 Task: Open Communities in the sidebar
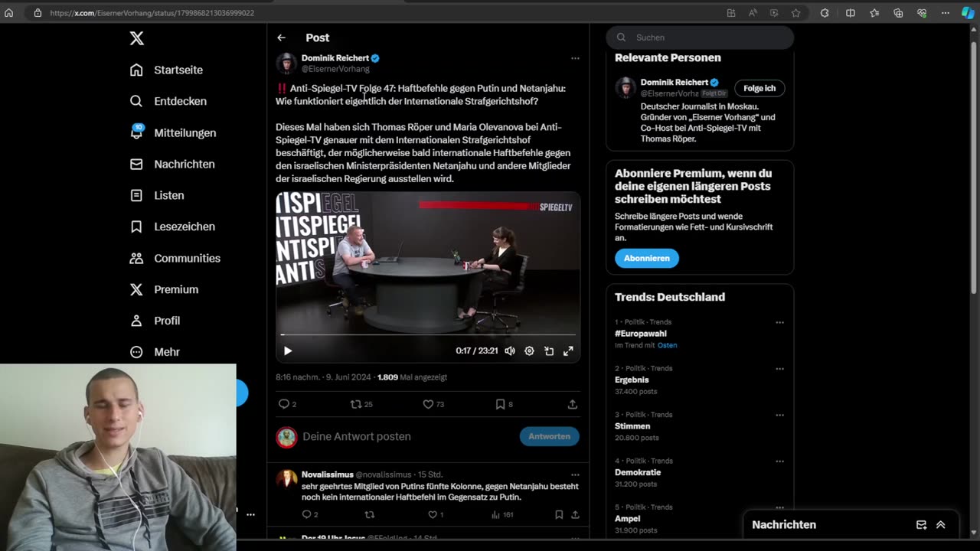pyautogui.click(x=175, y=258)
